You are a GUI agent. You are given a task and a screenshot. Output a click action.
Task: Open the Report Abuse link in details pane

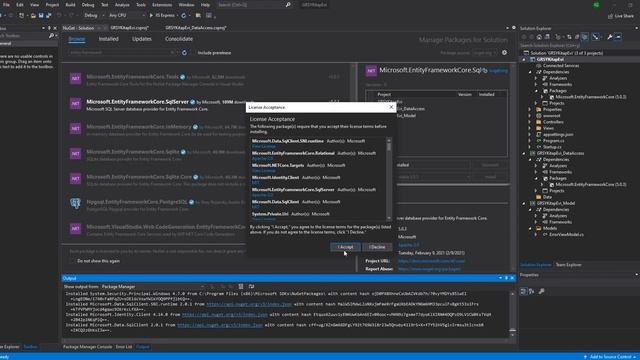[429, 269]
